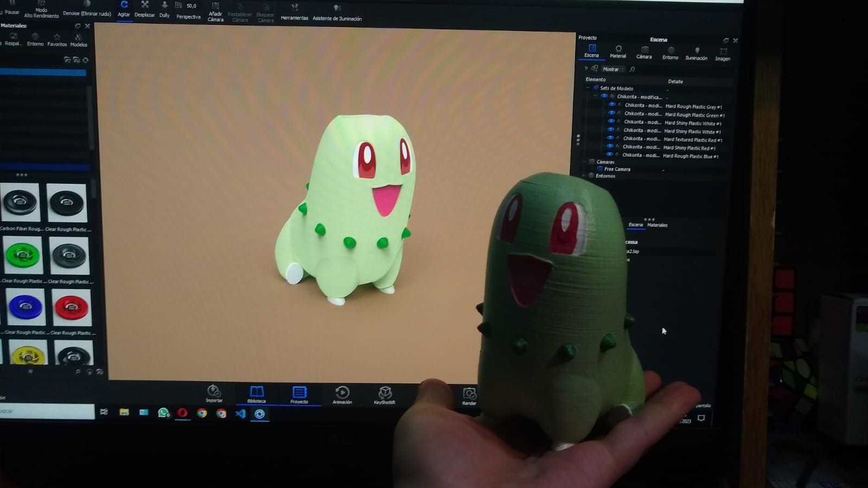Click search icon below material thumbnails

pyautogui.click(x=78, y=372)
